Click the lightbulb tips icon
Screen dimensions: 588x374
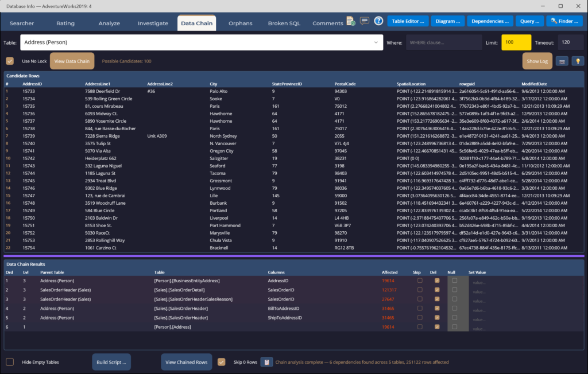tap(578, 61)
